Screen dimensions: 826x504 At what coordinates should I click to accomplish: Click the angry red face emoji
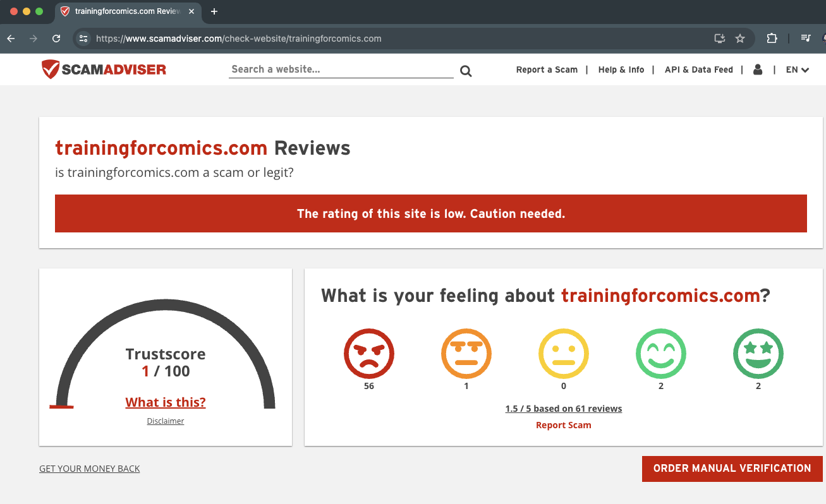(x=369, y=354)
